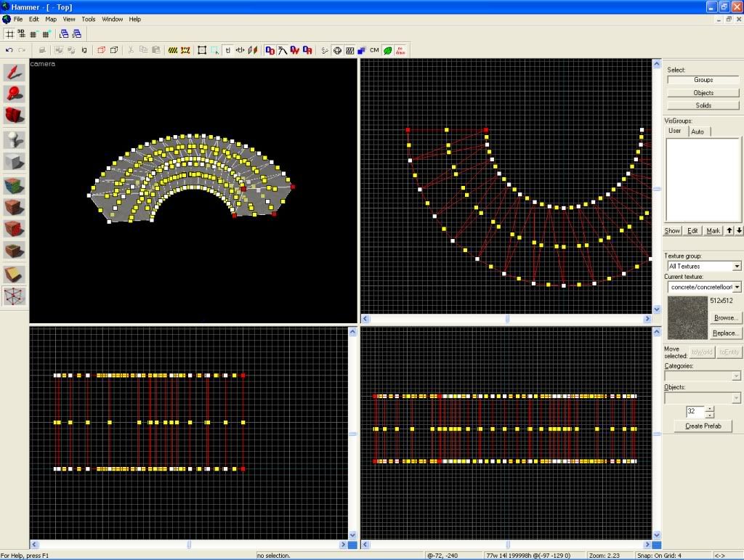The height and width of the screenshot is (560, 744).
Task: Activate the Clipping tool
Action: point(15,274)
